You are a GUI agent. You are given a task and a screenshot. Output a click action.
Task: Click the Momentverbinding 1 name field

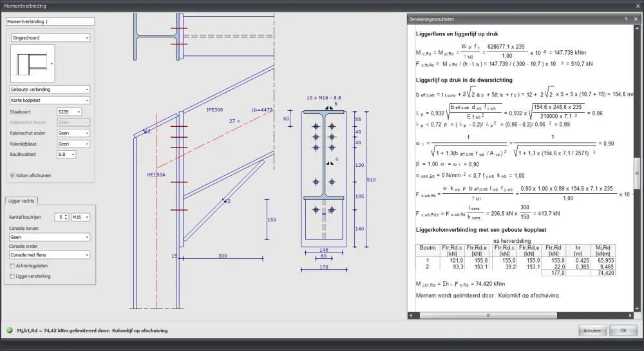tap(50, 21)
